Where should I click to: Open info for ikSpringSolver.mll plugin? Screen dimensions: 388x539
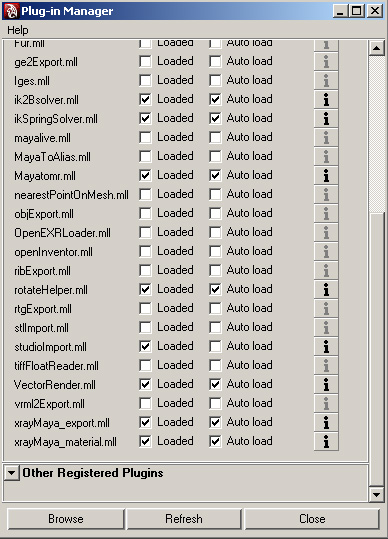[326, 119]
